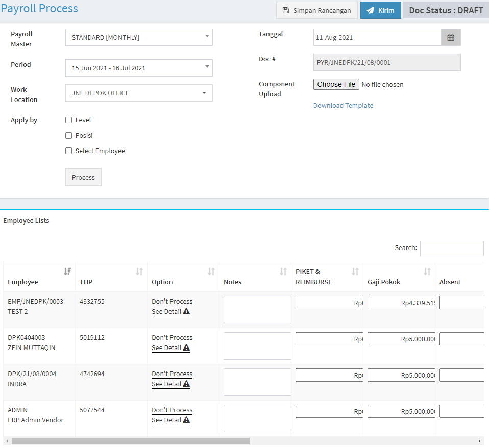
Task: Click the Doc Status : DRAFT label
Action: tap(446, 10)
